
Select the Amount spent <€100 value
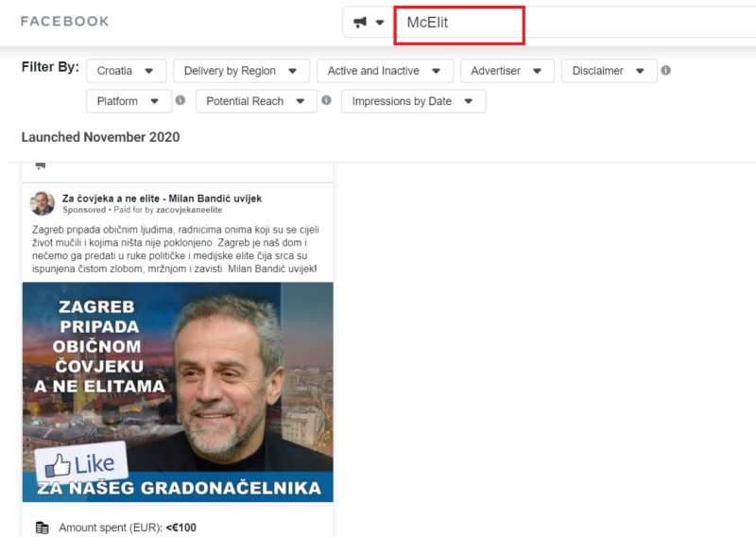point(180,528)
